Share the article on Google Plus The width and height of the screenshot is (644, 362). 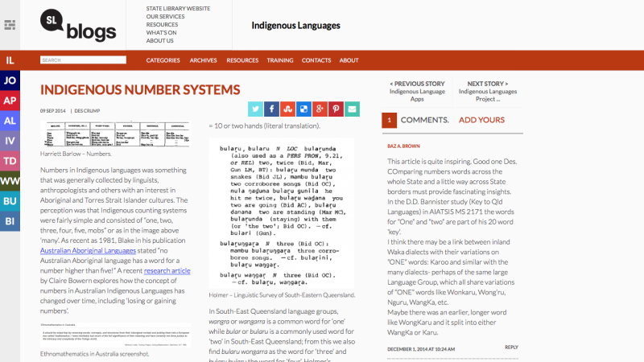[320, 109]
